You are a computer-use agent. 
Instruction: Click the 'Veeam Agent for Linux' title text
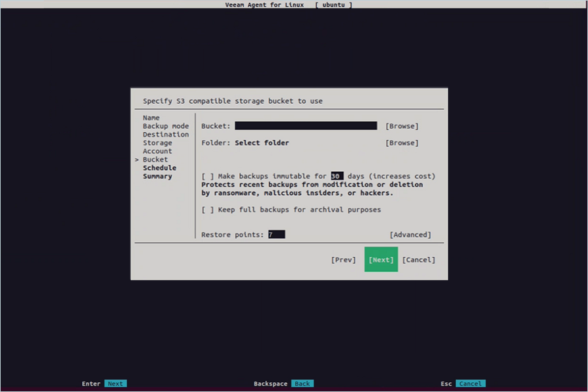(x=265, y=5)
